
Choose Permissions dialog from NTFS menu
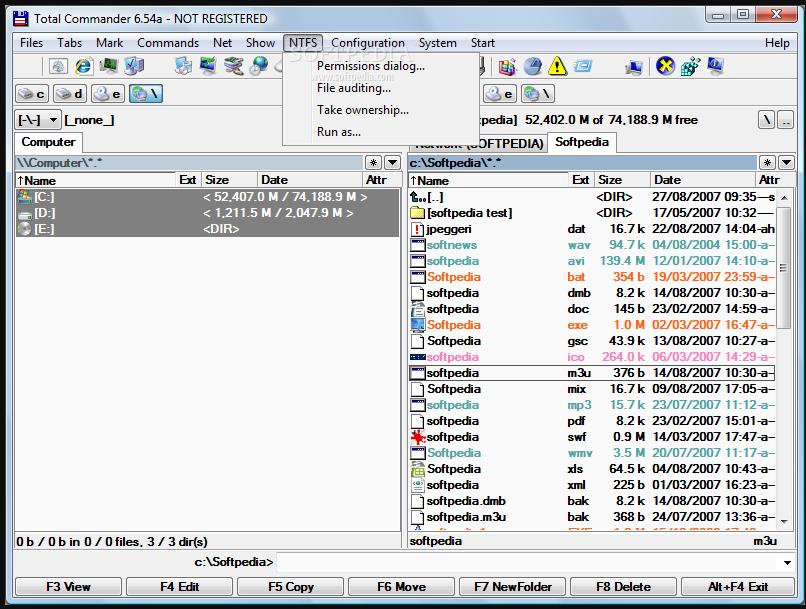380,66
